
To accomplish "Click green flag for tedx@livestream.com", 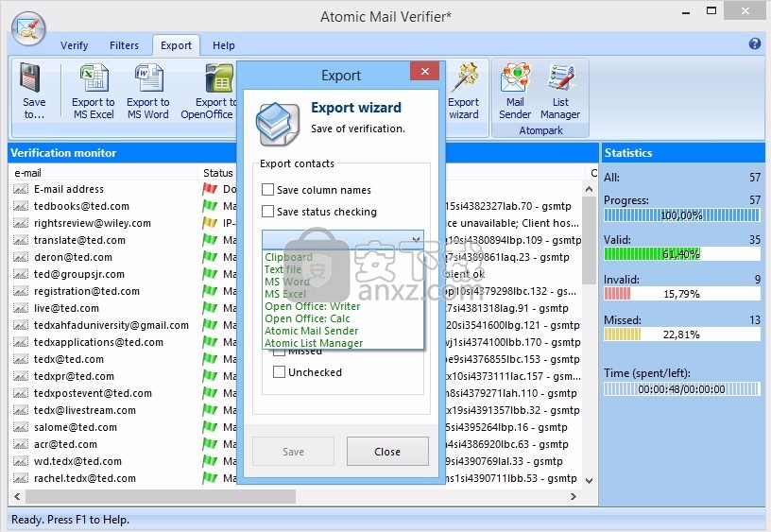I will 210,410.
